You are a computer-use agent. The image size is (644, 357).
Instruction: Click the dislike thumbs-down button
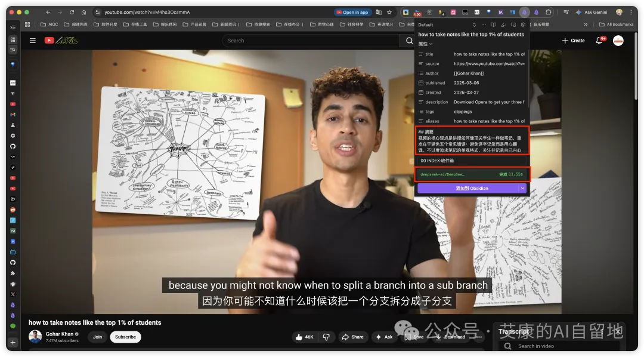(326, 337)
